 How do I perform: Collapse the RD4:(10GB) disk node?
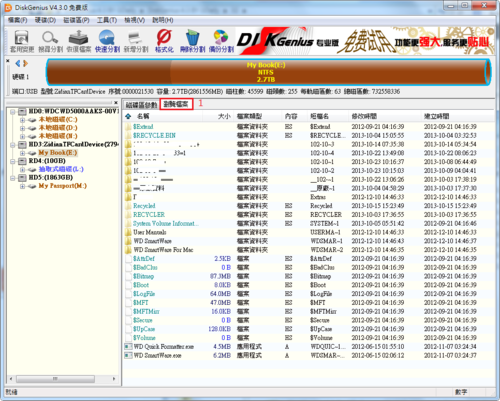coord(13,161)
